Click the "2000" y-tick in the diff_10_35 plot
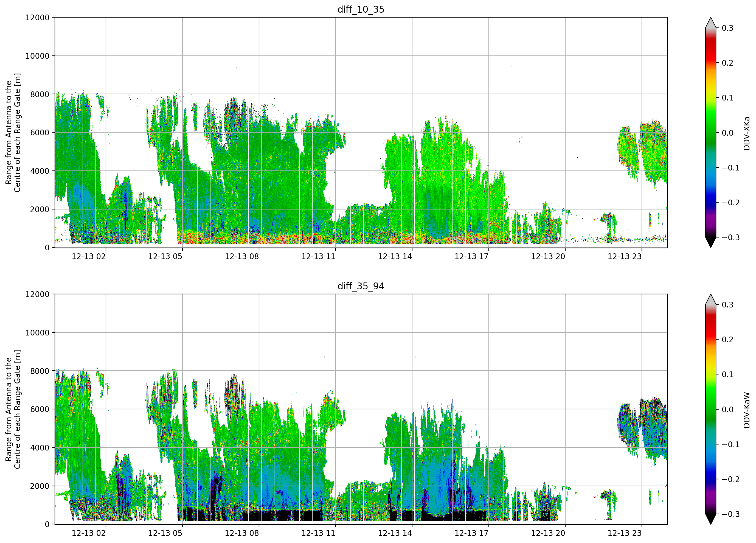 40,209
